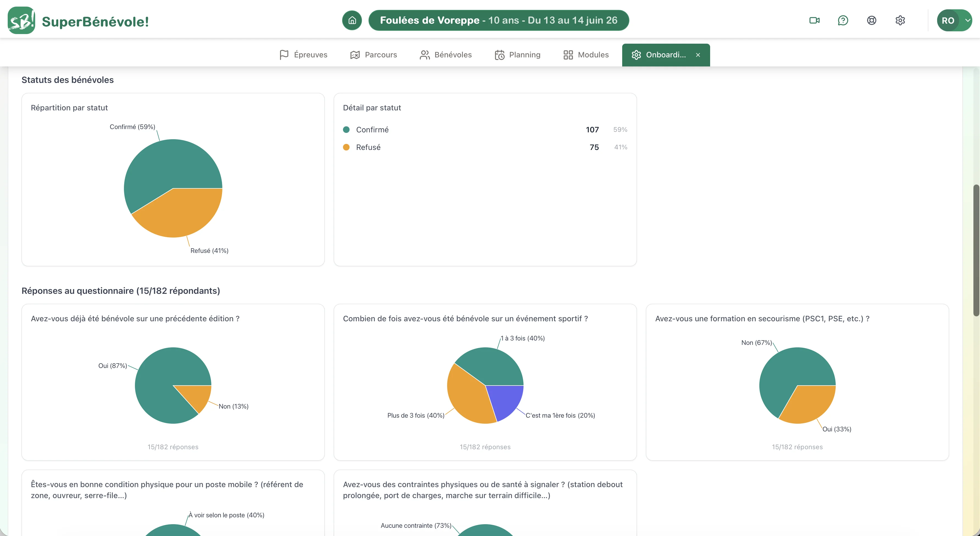Click the Réponses au questionnaire heading
This screenshot has height=536, width=980.
[x=121, y=291]
